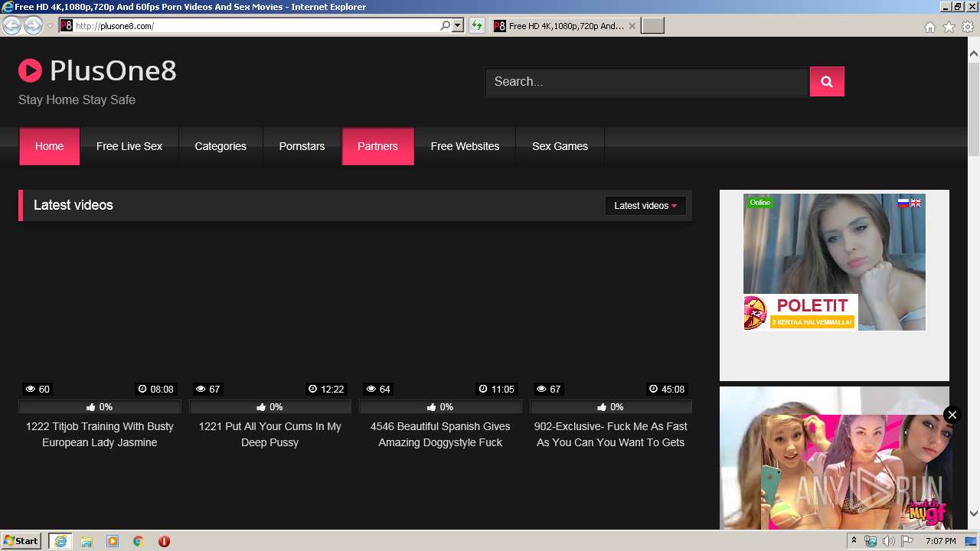Close the floating ad overlay with X
Image resolution: width=980 pixels, height=551 pixels.
[x=952, y=415]
